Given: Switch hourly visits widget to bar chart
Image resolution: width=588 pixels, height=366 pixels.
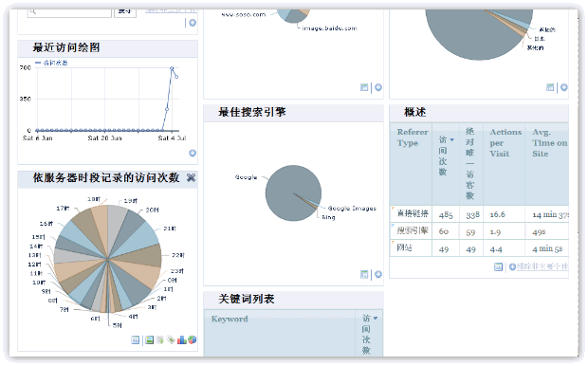Looking at the screenshot, I should tap(182, 340).
